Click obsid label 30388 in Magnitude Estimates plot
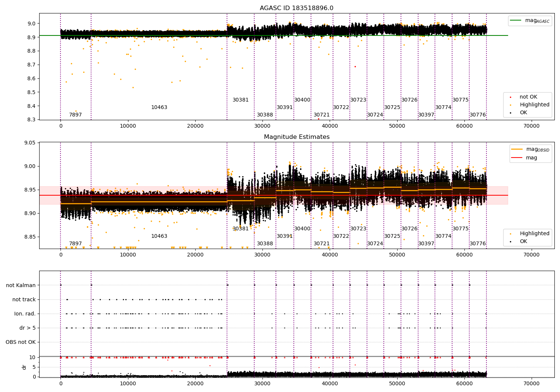The image size is (560, 392). point(265,244)
